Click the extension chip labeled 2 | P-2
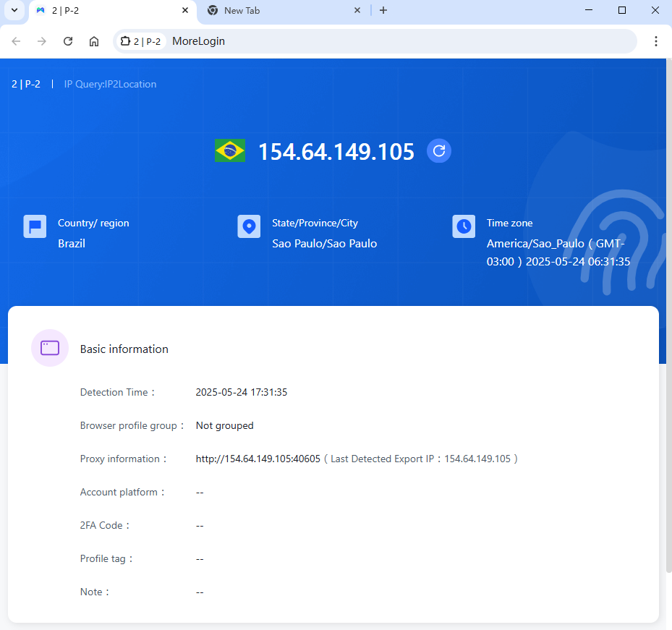Viewport: 672px width, 630px height. [x=140, y=41]
